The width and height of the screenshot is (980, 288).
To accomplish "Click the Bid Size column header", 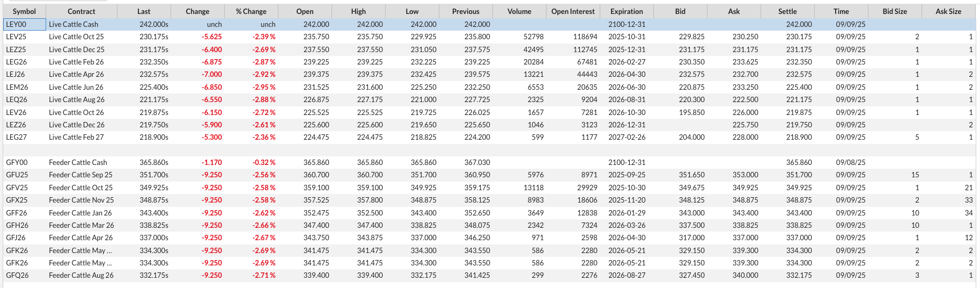I will pyautogui.click(x=895, y=11).
